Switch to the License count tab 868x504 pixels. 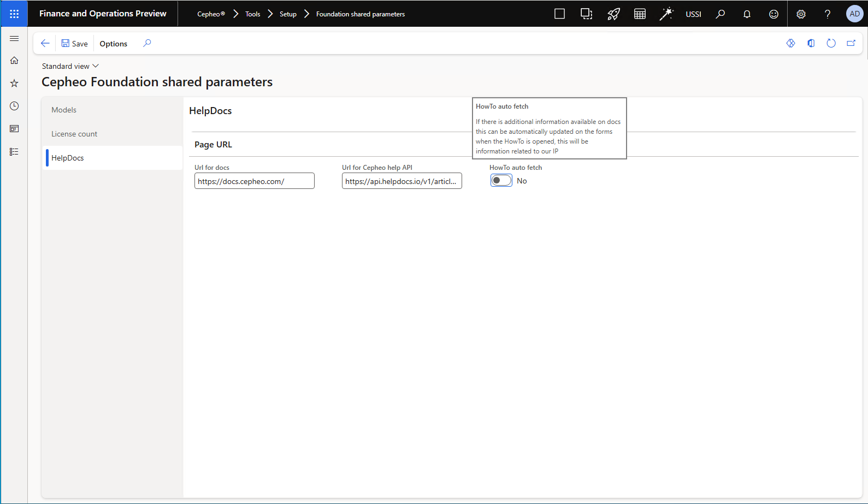pos(74,134)
